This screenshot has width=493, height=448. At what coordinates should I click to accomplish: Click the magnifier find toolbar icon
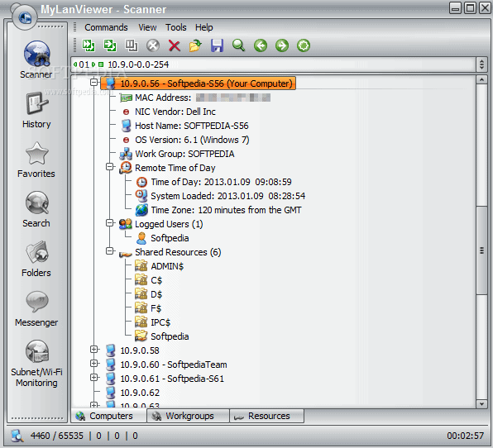(x=238, y=45)
